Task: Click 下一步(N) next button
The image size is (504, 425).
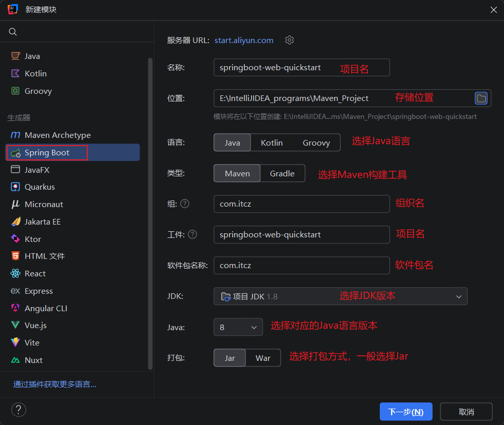Action: [x=406, y=412]
